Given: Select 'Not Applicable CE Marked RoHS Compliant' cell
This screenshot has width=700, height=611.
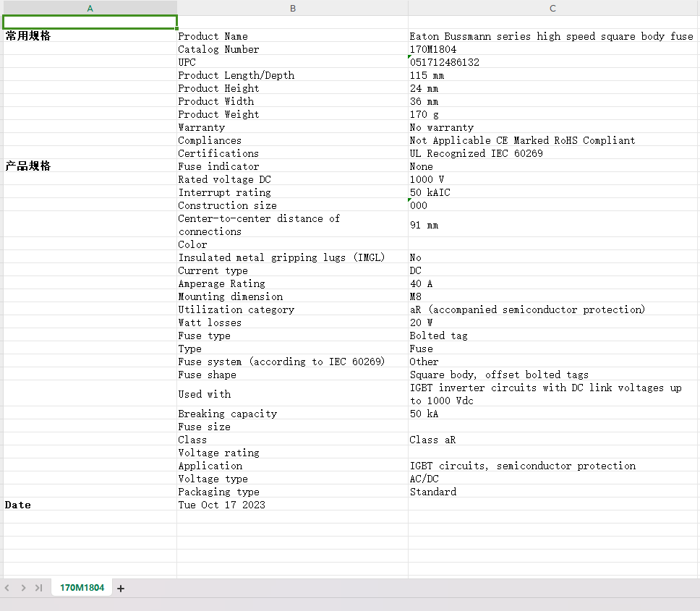Looking at the screenshot, I should (552, 140).
